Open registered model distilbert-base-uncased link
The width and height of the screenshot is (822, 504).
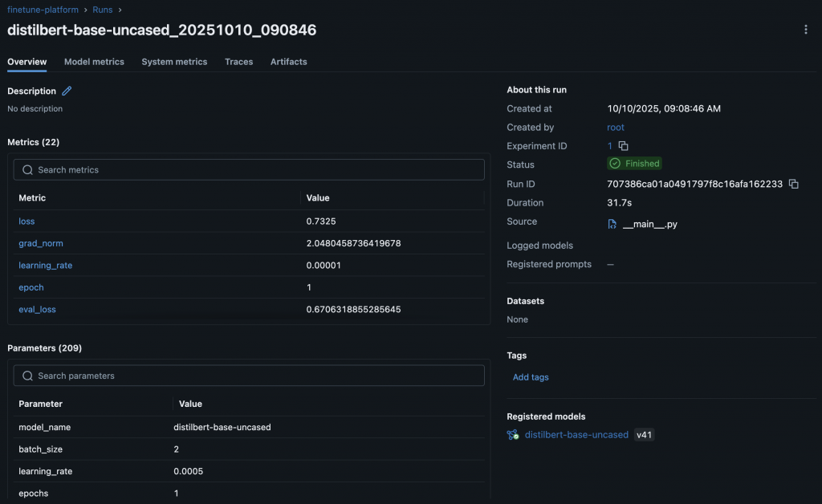(x=576, y=435)
